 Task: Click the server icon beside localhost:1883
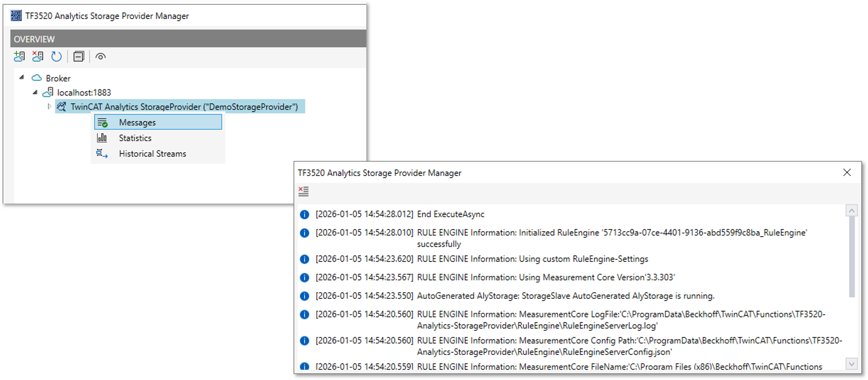(x=48, y=92)
